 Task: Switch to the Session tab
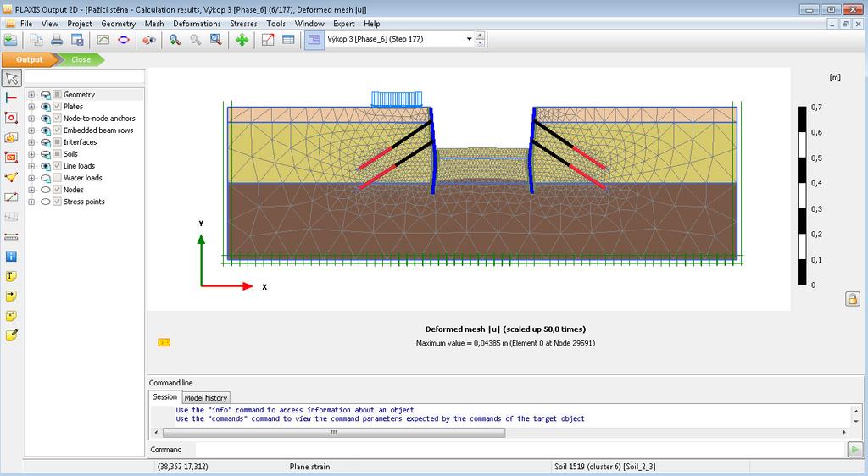click(164, 397)
